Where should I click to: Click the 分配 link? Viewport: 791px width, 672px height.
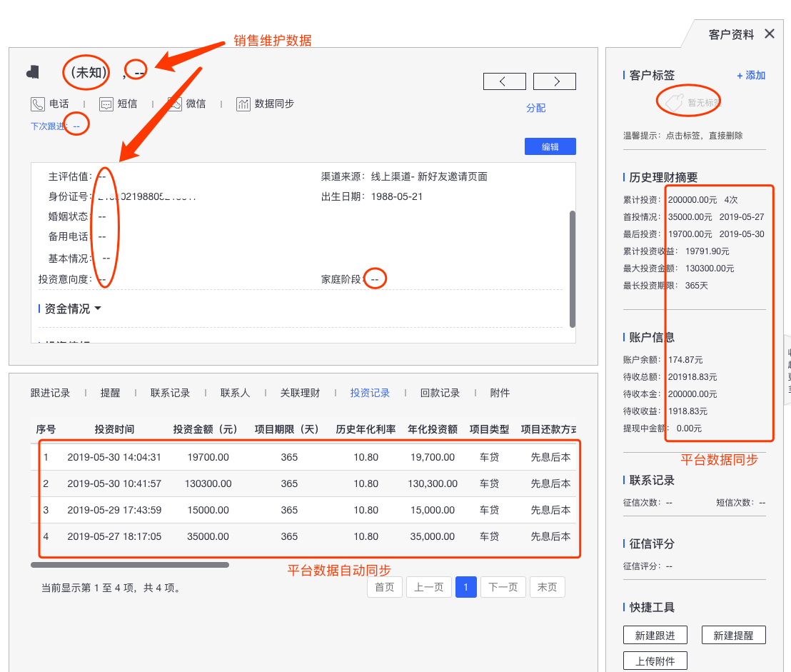[x=535, y=108]
